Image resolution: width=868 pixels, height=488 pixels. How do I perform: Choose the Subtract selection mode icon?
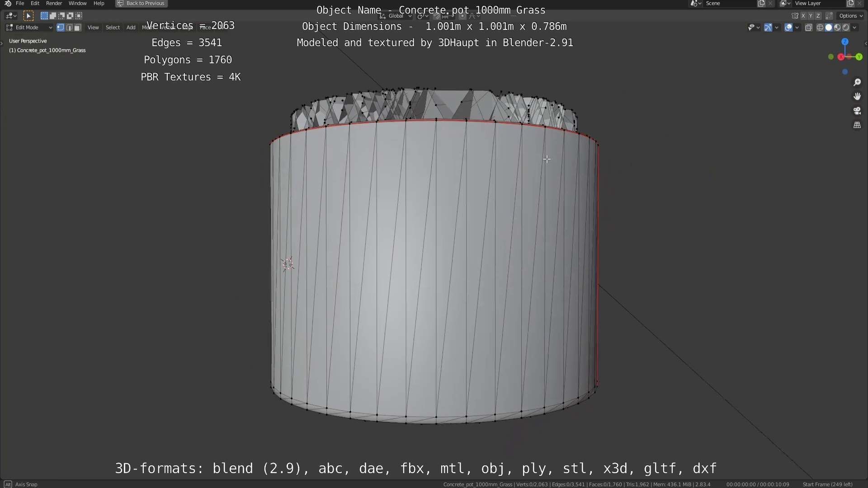(x=61, y=16)
